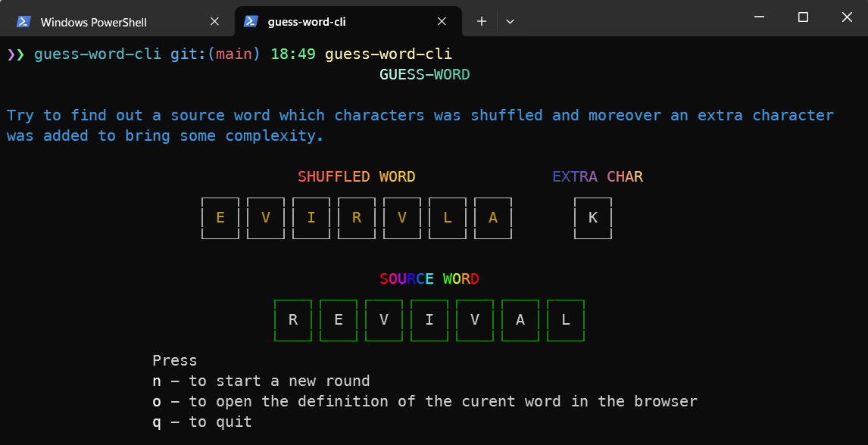The image size is (868, 445).
Task: Click the EXTRA CHAR heading
Action: point(598,177)
